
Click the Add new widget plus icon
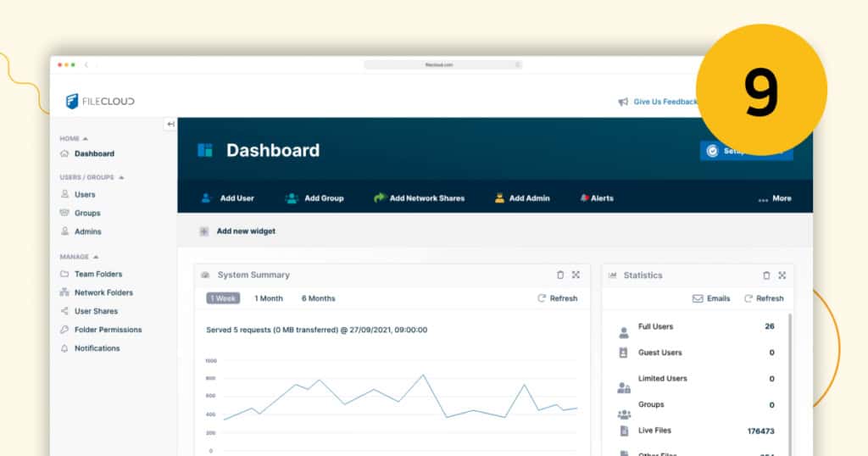203,231
